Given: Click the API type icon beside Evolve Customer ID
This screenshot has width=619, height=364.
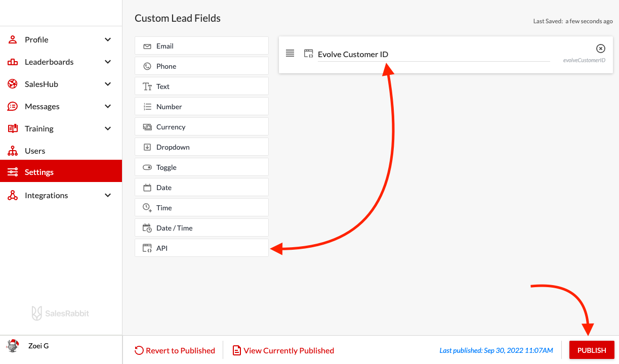Looking at the screenshot, I should (308, 53).
